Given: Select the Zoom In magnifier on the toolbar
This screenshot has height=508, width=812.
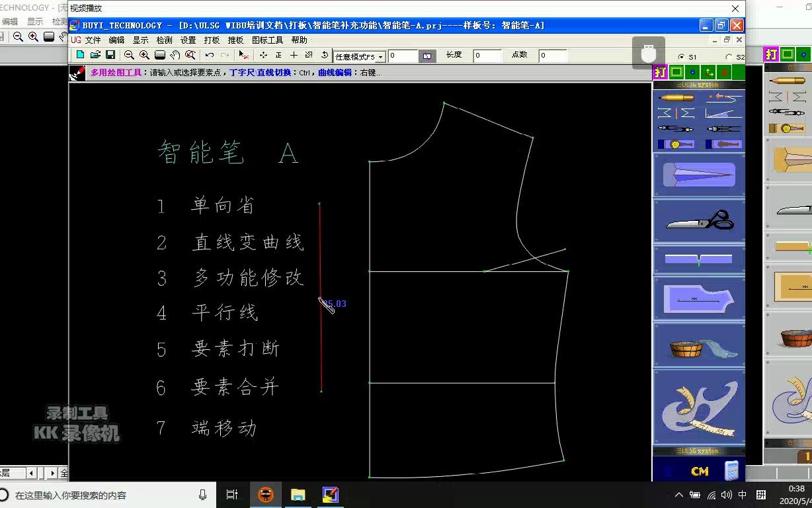Looking at the screenshot, I should pos(144,55).
